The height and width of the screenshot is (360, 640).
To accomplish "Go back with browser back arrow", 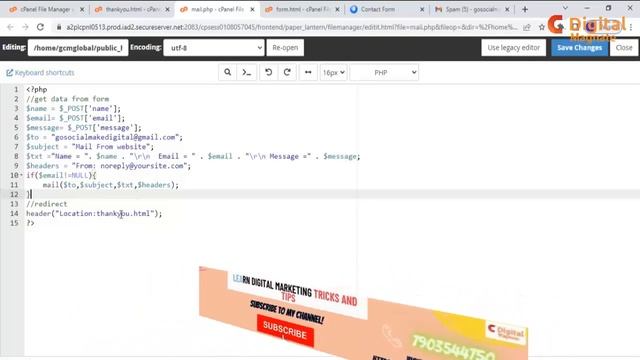I will [10, 27].
